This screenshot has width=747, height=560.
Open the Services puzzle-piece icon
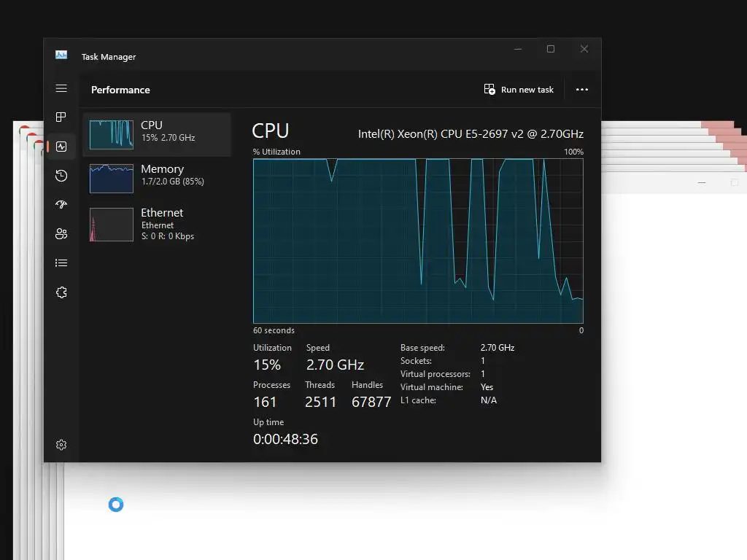coord(61,292)
